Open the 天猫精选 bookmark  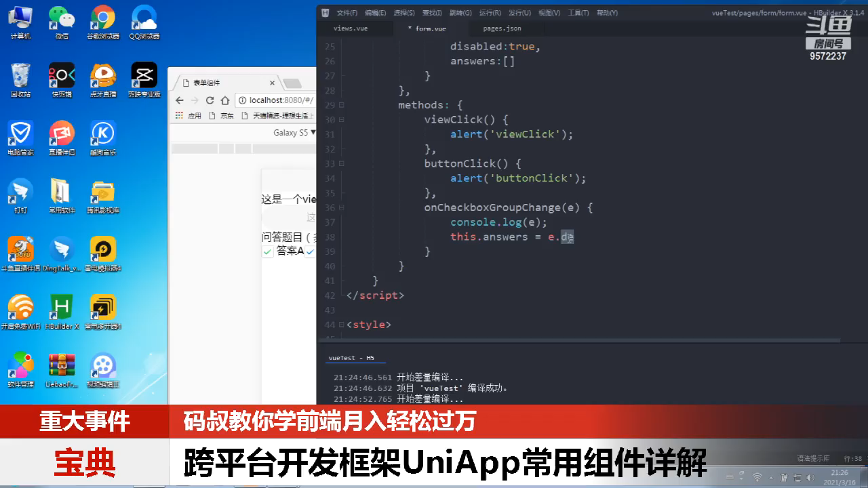pos(276,116)
